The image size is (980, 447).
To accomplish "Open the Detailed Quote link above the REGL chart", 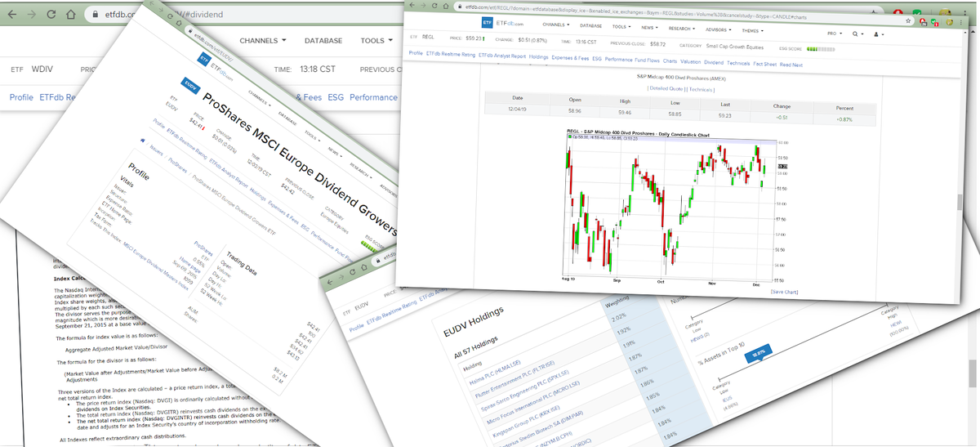I will point(666,88).
